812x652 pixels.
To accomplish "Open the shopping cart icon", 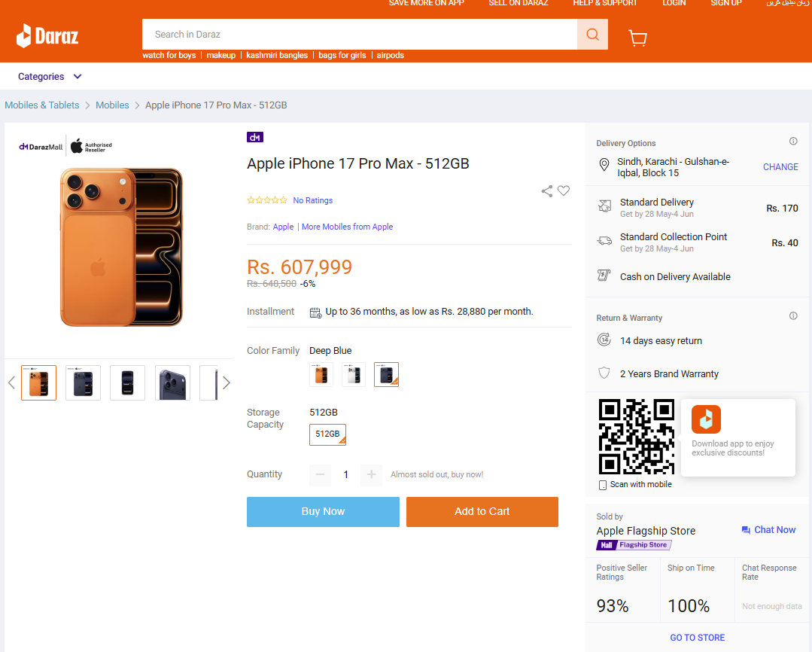I will 637,38.
